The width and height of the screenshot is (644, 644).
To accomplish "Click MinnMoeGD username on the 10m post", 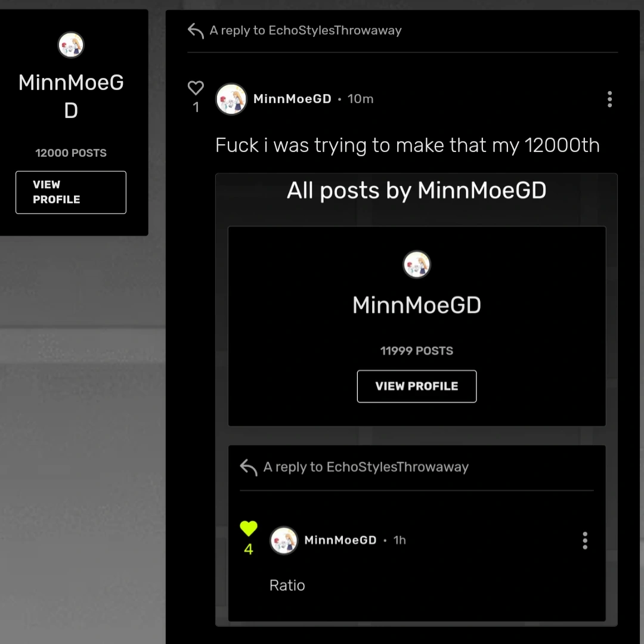I will [x=292, y=99].
